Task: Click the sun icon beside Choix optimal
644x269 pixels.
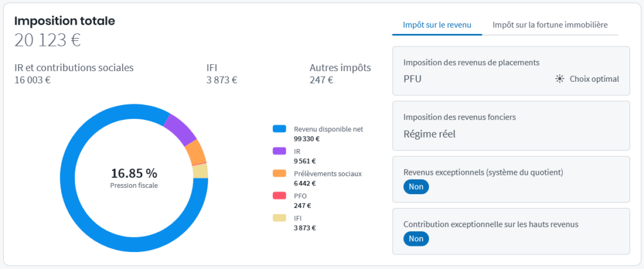Action: point(560,79)
